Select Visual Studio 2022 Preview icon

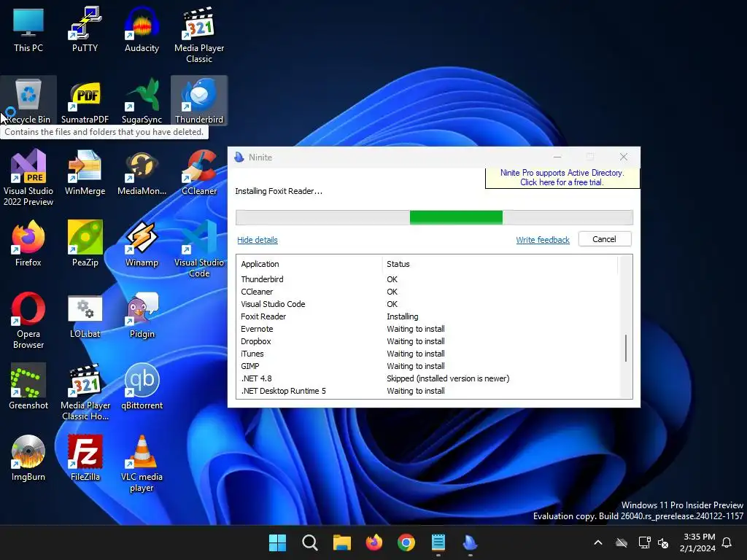click(x=28, y=178)
